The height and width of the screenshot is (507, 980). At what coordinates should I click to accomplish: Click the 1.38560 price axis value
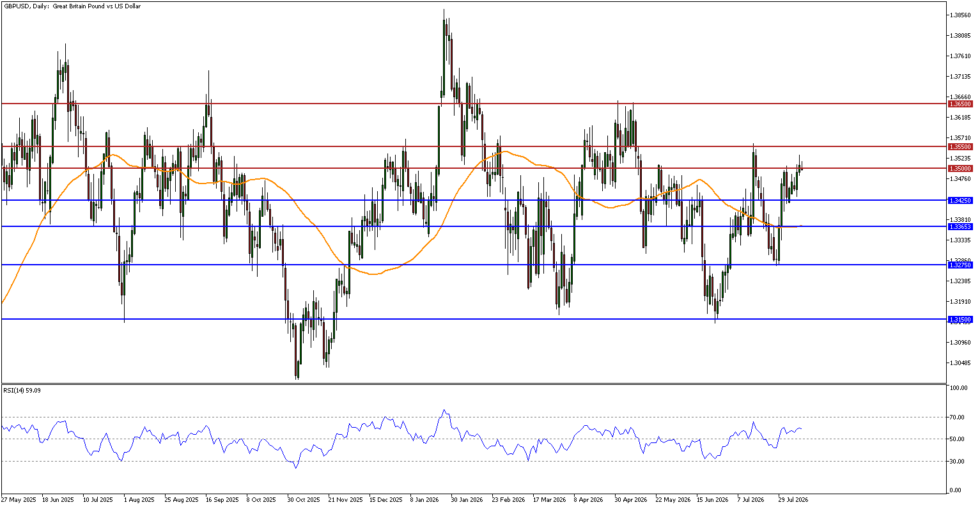point(961,15)
